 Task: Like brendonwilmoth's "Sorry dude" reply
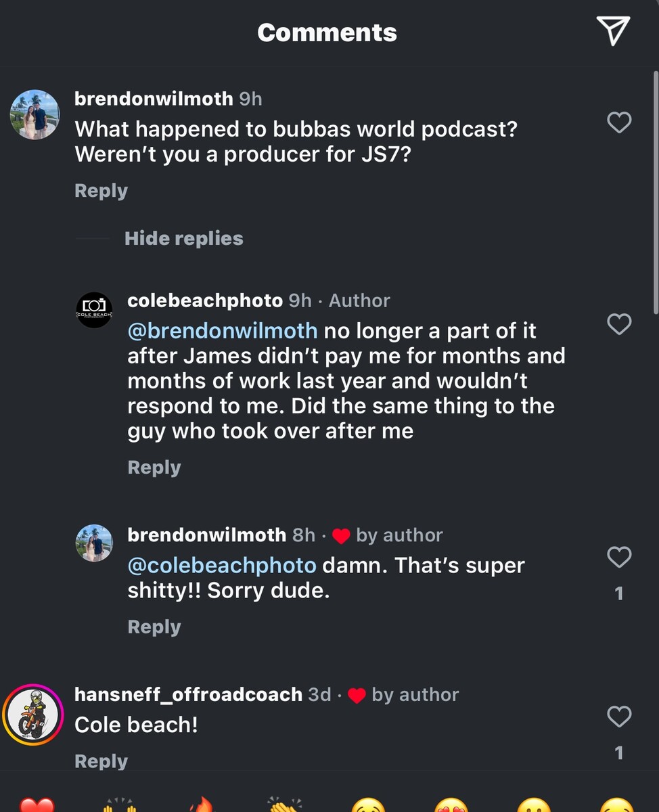coord(619,557)
